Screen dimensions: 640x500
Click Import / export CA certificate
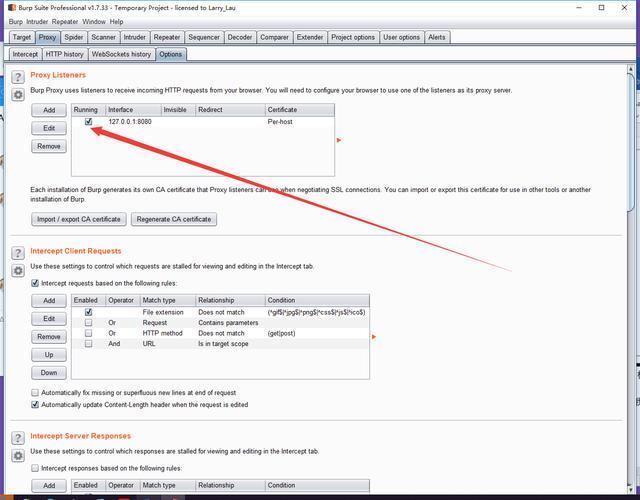79,219
